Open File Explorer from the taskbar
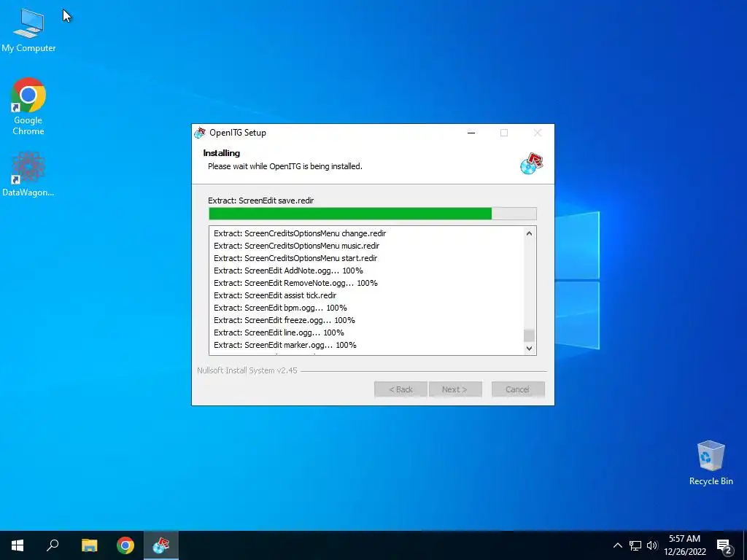This screenshot has width=747, height=560. click(89, 545)
